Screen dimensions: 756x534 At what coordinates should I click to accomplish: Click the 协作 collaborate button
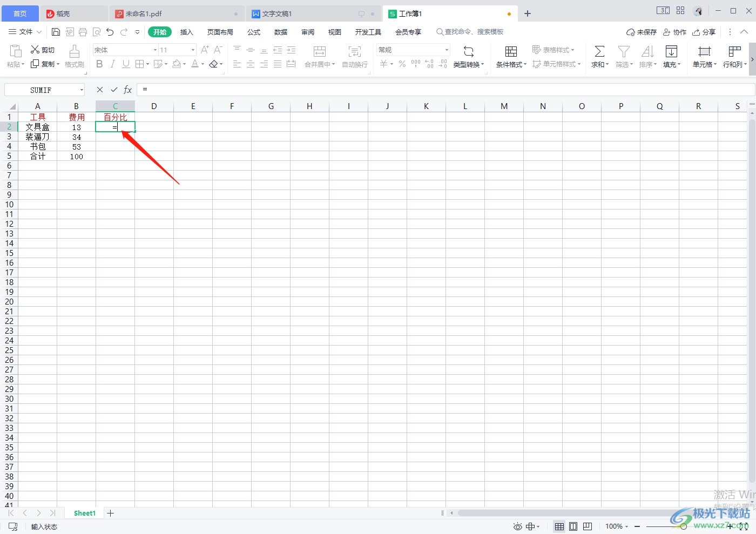coord(675,32)
